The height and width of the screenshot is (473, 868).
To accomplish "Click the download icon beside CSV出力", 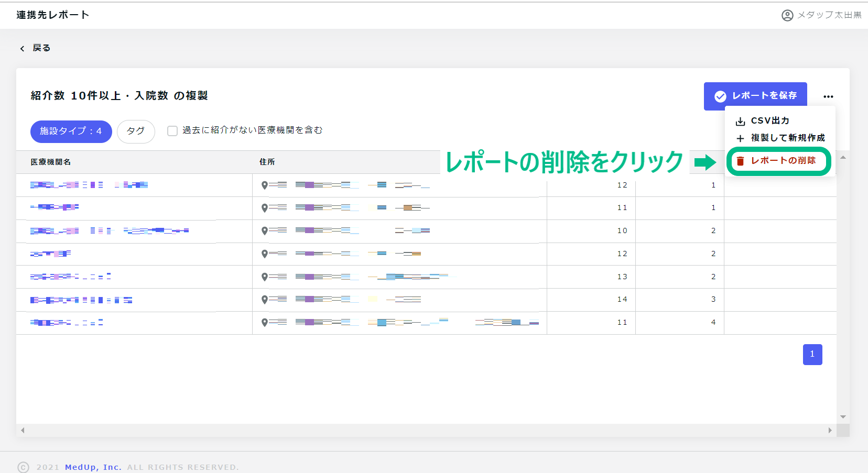I will point(740,121).
